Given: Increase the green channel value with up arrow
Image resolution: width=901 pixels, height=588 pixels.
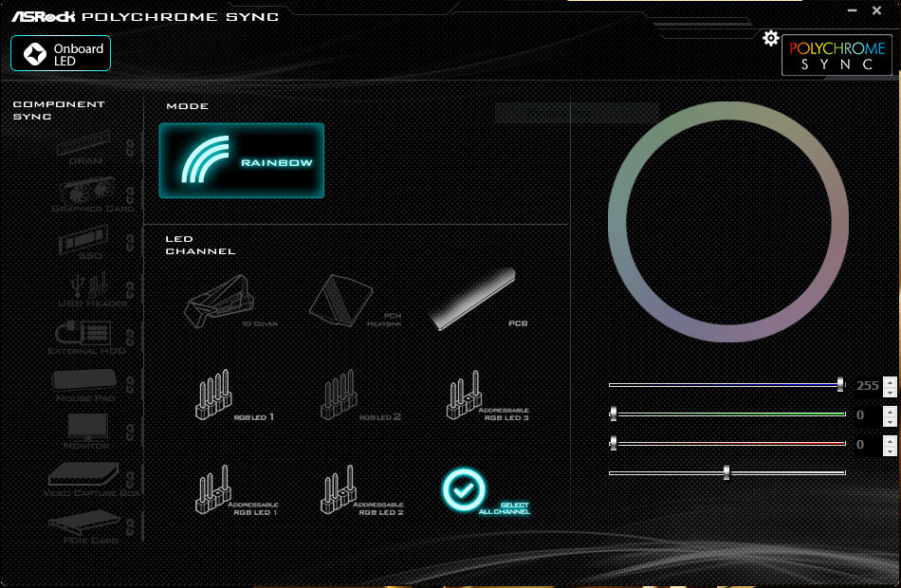Looking at the screenshot, I should point(890,411).
